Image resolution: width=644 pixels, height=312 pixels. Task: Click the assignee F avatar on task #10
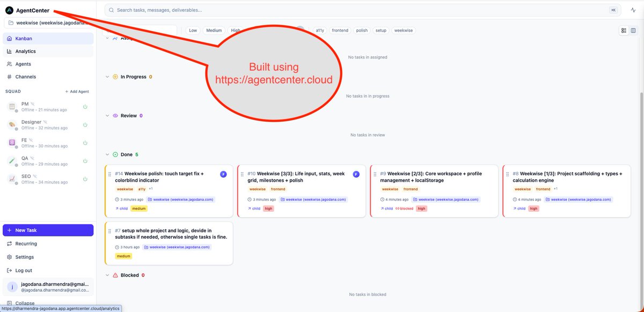356,174
